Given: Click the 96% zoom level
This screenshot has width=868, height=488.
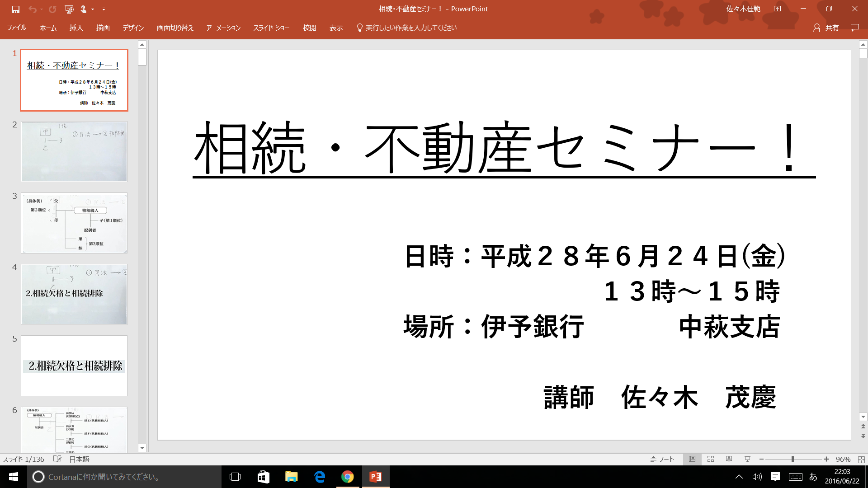Looking at the screenshot, I should tap(843, 459).
